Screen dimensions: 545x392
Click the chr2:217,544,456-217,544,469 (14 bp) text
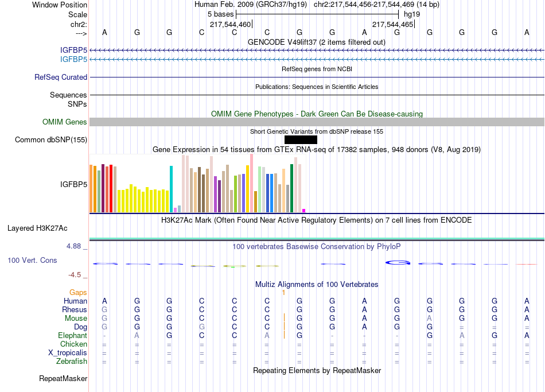pos(376,5)
